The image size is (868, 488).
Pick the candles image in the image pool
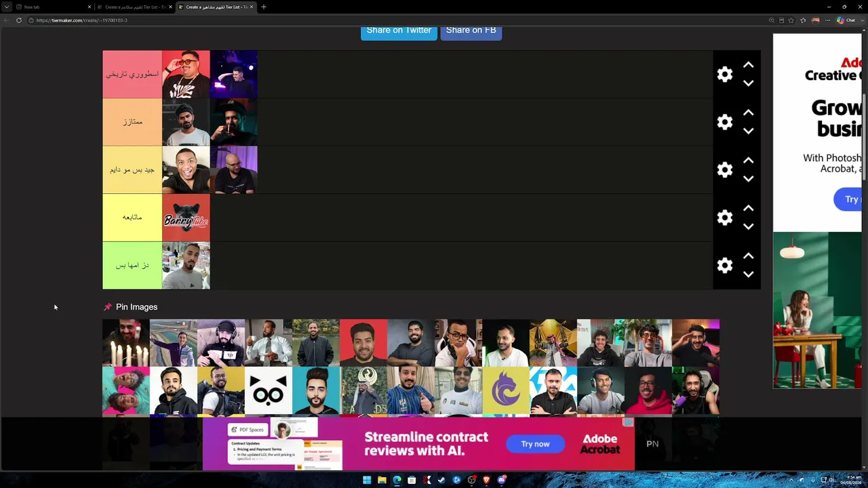tap(126, 343)
